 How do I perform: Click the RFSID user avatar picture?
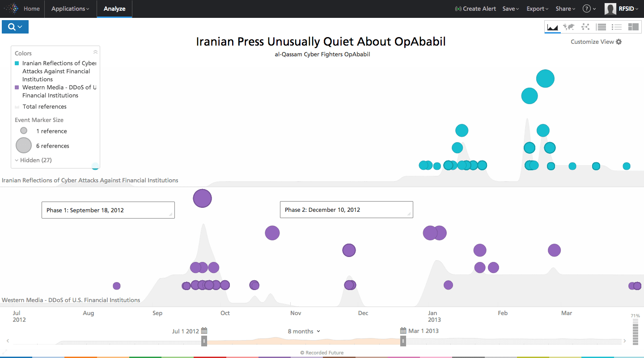click(610, 8)
